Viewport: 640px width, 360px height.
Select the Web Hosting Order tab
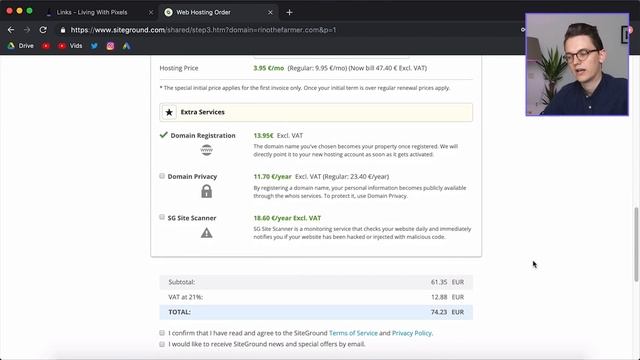203,12
